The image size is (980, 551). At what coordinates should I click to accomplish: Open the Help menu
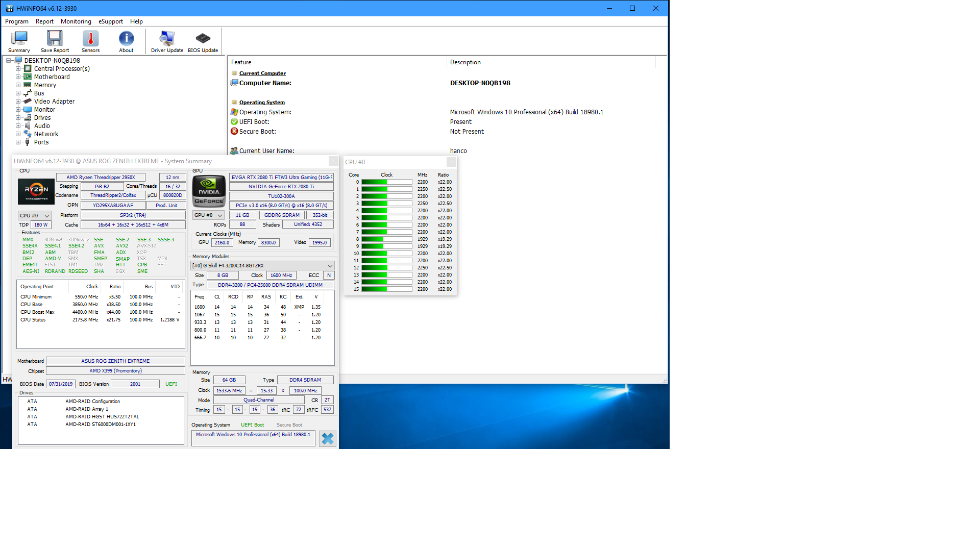tap(136, 21)
